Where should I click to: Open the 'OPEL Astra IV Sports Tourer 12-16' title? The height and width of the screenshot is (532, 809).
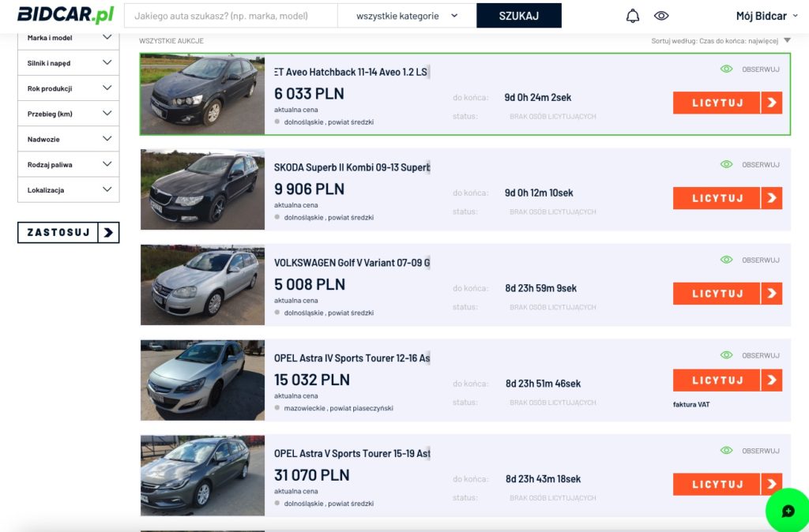pos(352,358)
